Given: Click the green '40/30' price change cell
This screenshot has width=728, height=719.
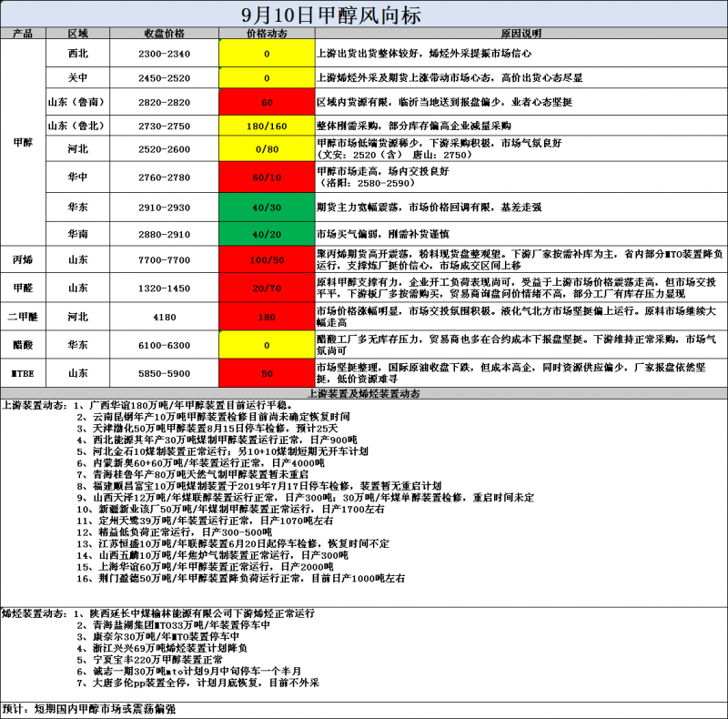Looking at the screenshot, I should (267, 208).
